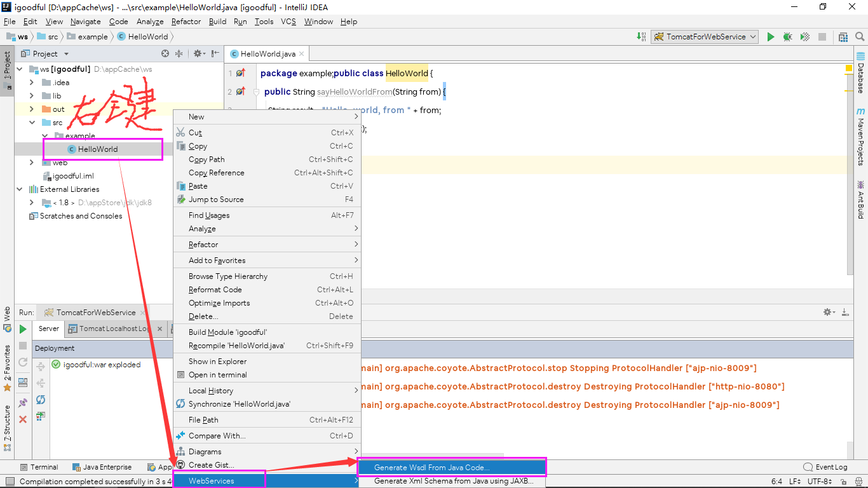Viewport: 868px width, 488px height.
Task: Run with coverage icon in toolbar
Action: click(804, 37)
